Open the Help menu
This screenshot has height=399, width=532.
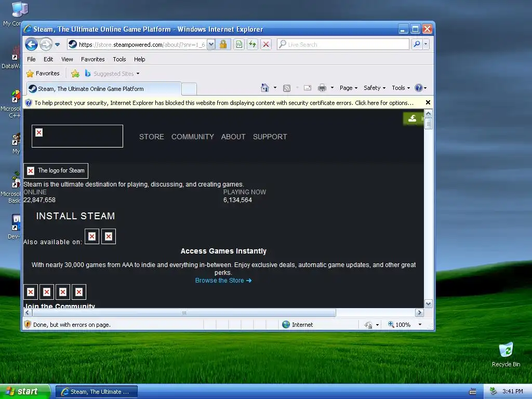(x=139, y=59)
